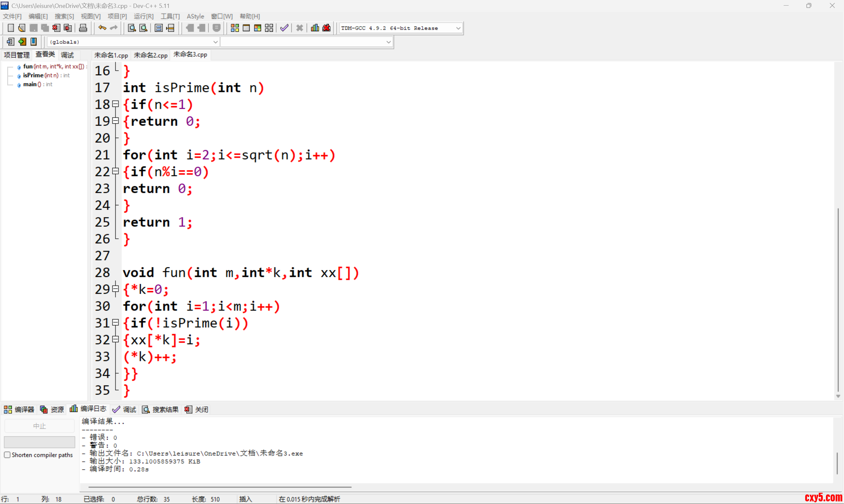Collapse the fold box at line 29
Image resolution: width=844 pixels, height=504 pixels.
[x=115, y=289]
